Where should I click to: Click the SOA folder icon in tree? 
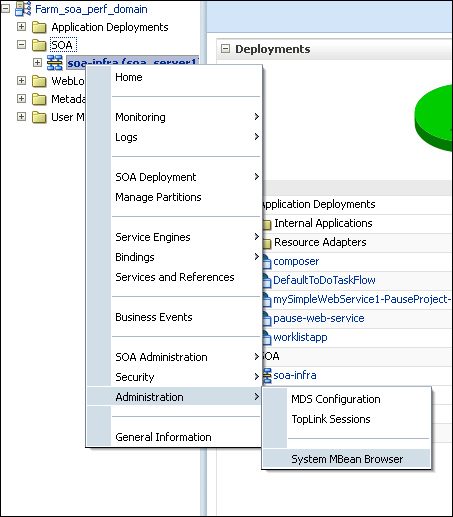pos(39,45)
